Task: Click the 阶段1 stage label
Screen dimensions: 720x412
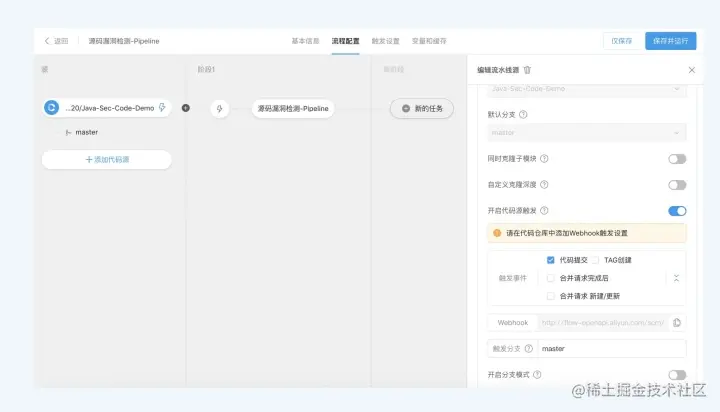Action: [x=206, y=69]
